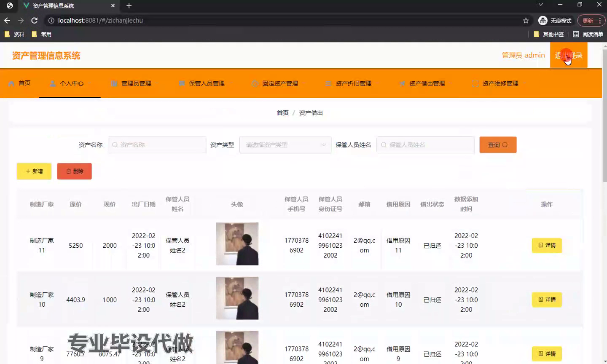Screen dimensions: 607x364
Task: Go to 首页 in the navigation menu
Action: tap(20, 83)
